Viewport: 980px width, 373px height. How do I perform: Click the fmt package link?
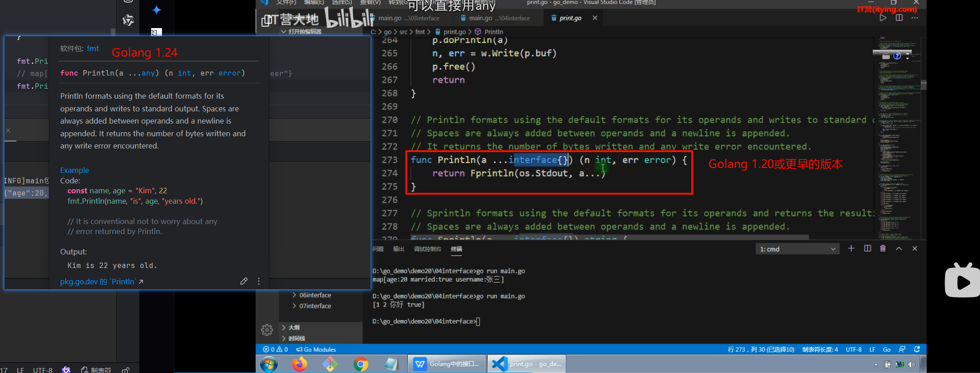pos(93,48)
